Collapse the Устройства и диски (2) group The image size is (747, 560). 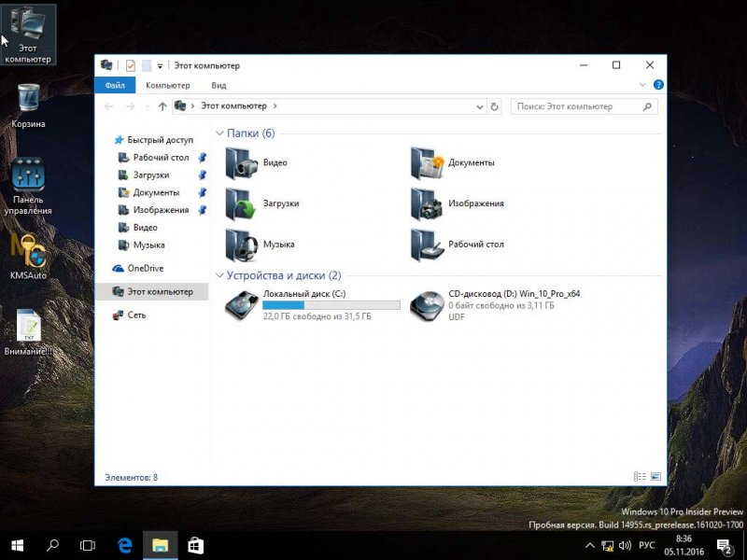tap(219, 275)
